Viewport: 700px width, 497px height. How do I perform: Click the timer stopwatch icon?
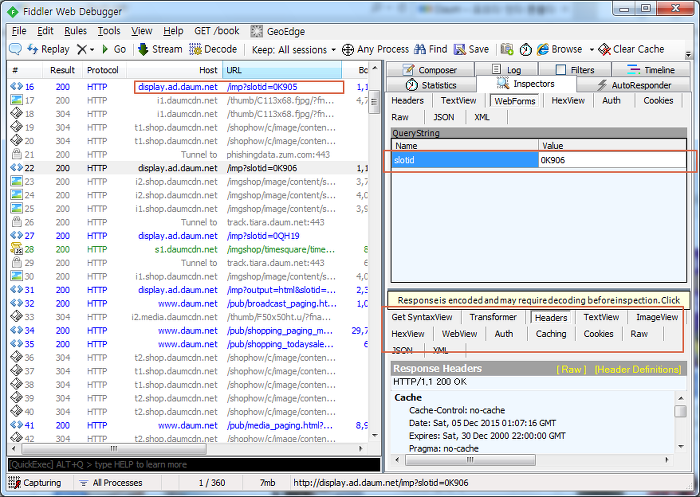coord(525,49)
